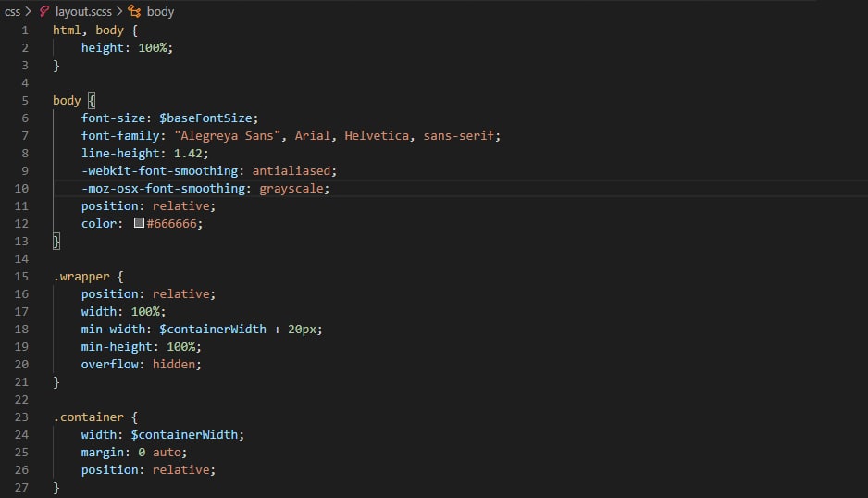Click the body symbol breadcrumb

pyautogui.click(x=160, y=12)
